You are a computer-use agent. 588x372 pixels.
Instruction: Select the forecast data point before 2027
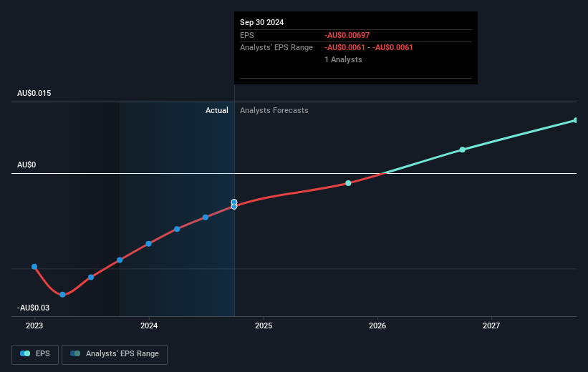tap(463, 150)
